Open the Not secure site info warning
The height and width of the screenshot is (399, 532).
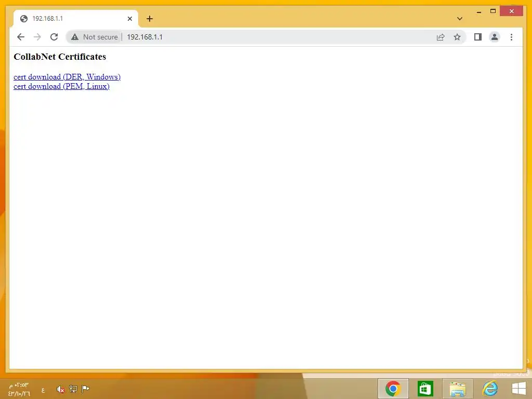tap(95, 37)
